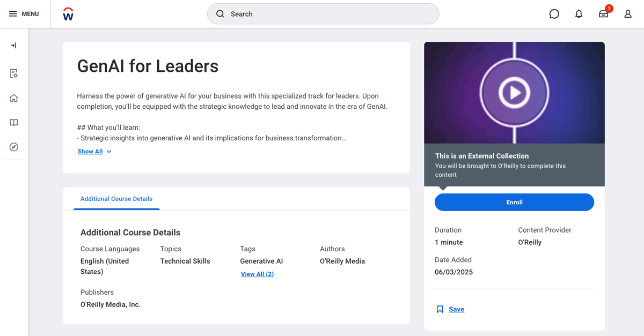Open the hamburger MENU icon
Screen dimensions: 644x336
13,14
